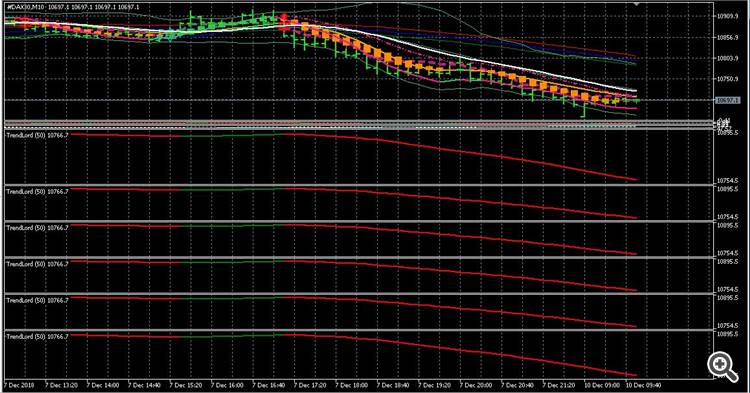
Task: Click the 7 Dec 16:00 time label
Action: (228, 385)
